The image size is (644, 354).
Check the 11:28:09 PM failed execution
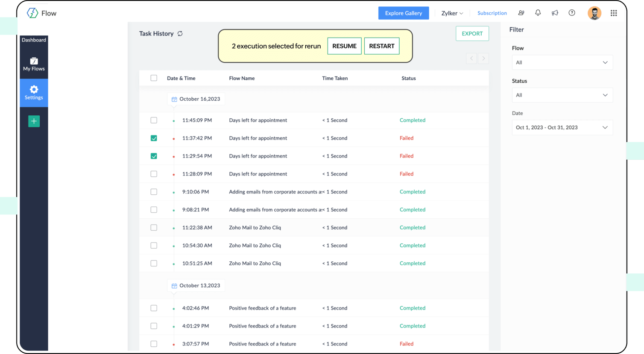tap(154, 174)
